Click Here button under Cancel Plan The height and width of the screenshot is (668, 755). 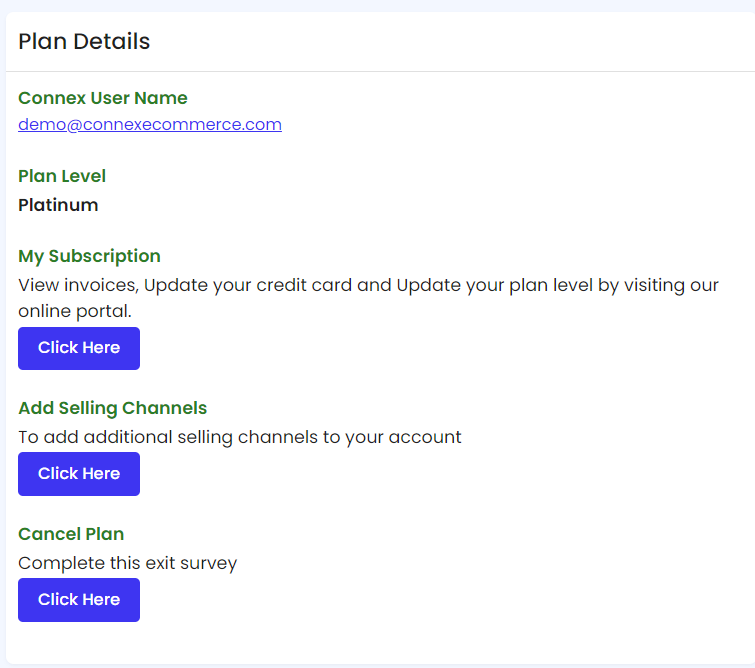(x=79, y=600)
